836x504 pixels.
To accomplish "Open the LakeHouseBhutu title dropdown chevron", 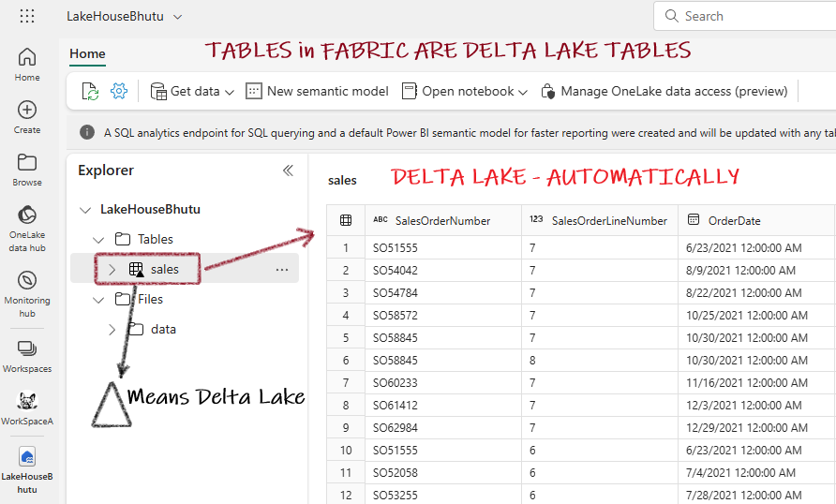I will tap(178, 17).
